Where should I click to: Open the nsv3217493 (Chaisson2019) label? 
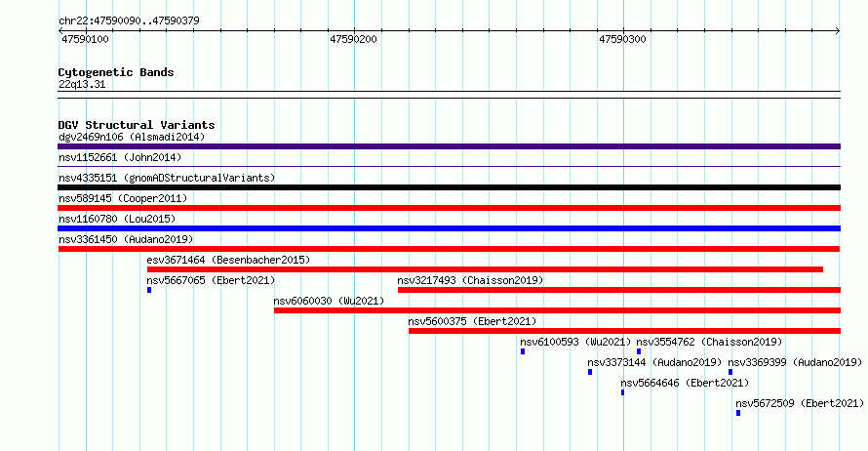point(470,280)
